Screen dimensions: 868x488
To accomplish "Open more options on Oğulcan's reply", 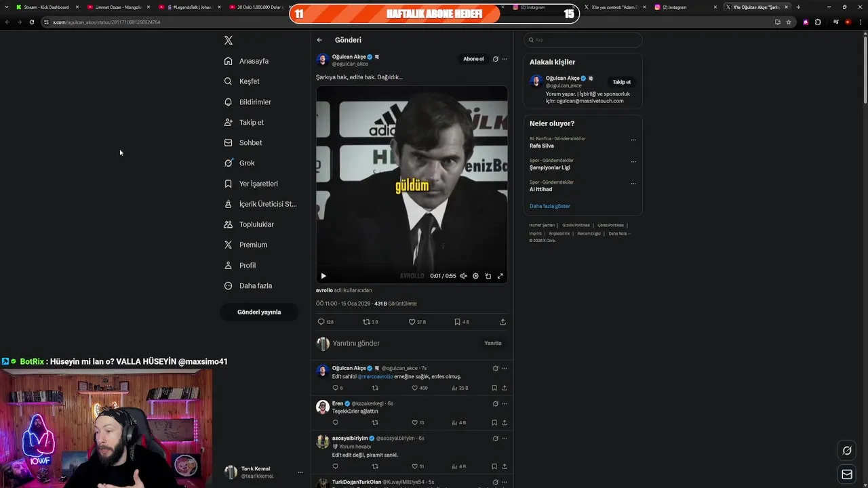I will pyautogui.click(x=505, y=369).
